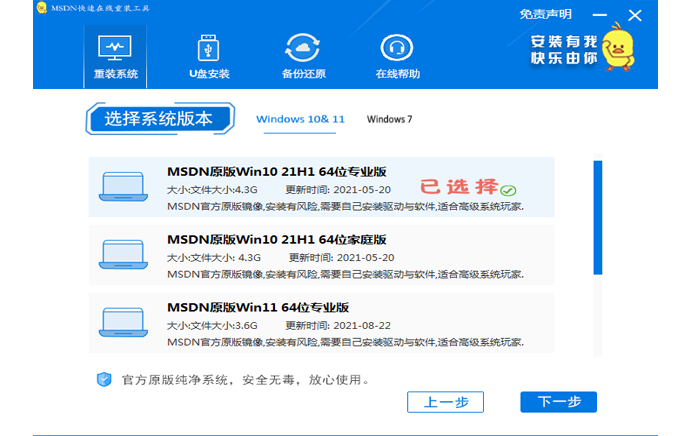Select MSDN原版Win10 21H1 64位家庭版 title

coord(277,240)
